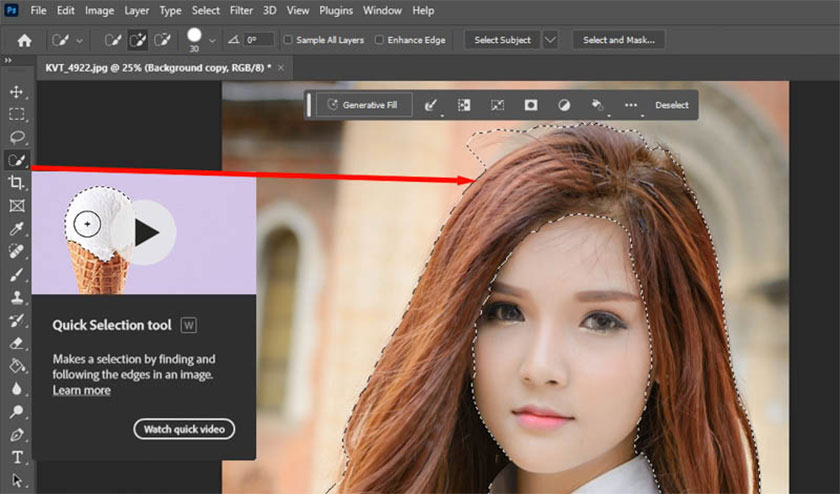The height and width of the screenshot is (494, 840).
Task: Open the Filter menu
Action: [x=241, y=10]
